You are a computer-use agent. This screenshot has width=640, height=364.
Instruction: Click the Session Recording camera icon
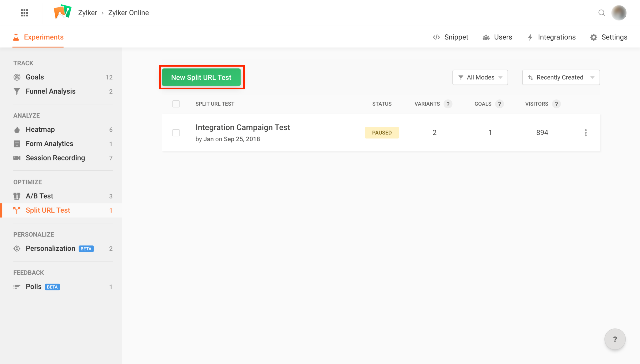click(16, 158)
